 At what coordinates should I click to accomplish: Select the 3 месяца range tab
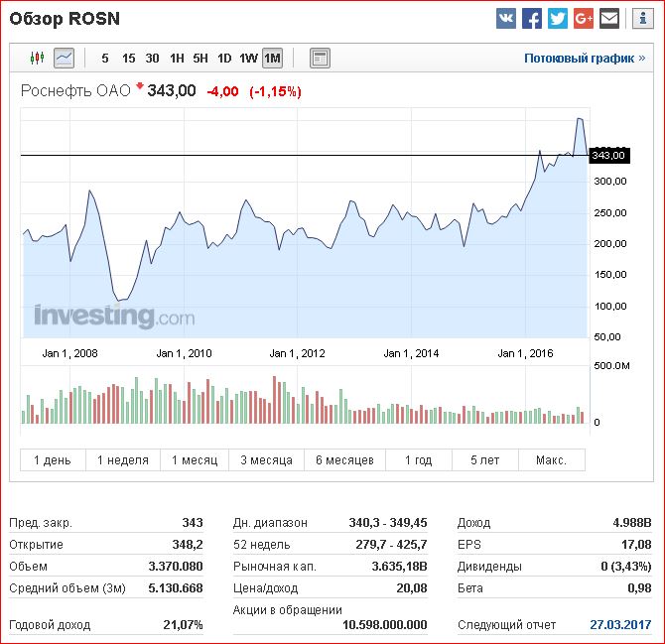[266, 460]
